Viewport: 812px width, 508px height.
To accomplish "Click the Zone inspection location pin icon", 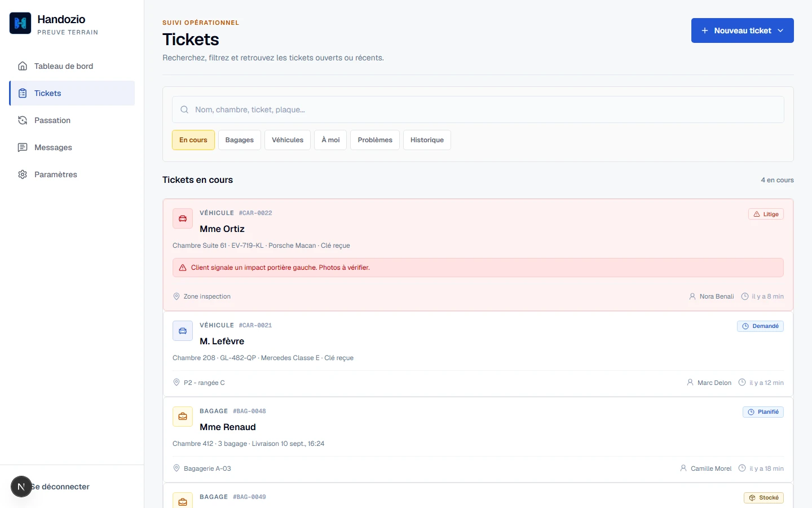I will [176, 296].
